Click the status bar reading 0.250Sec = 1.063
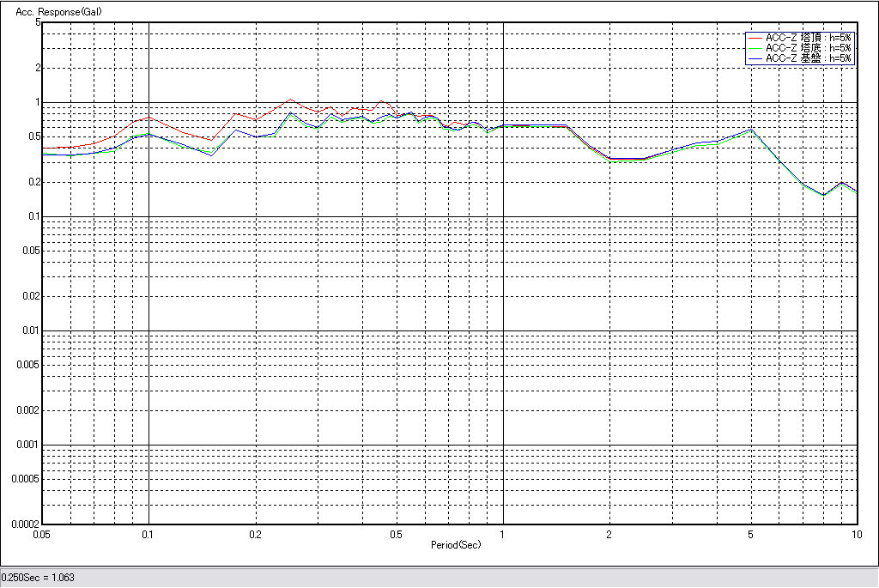The image size is (879, 588). (39, 578)
